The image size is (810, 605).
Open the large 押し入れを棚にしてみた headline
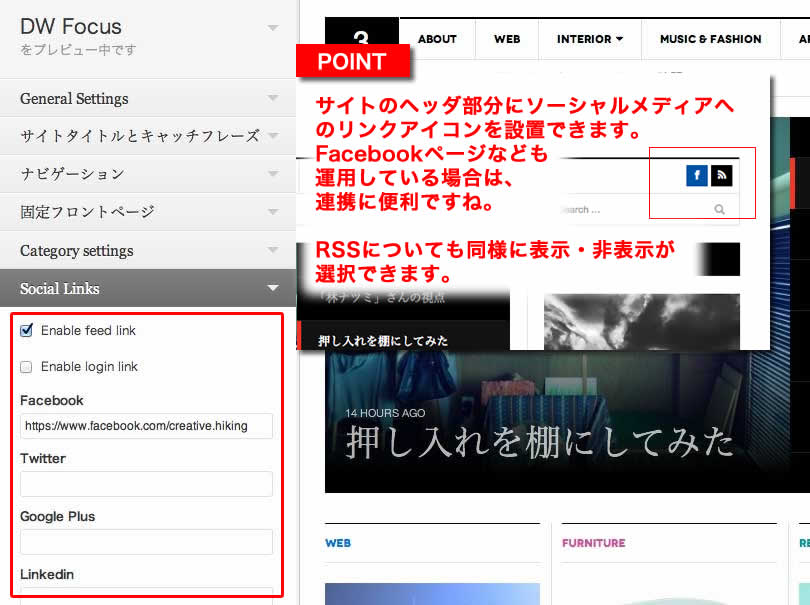click(x=539, y=442)
